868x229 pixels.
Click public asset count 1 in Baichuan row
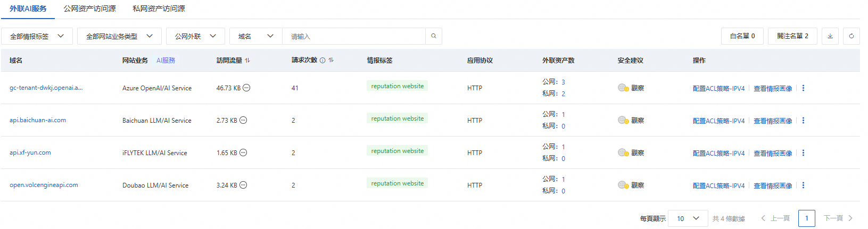(x=563, y=114)
